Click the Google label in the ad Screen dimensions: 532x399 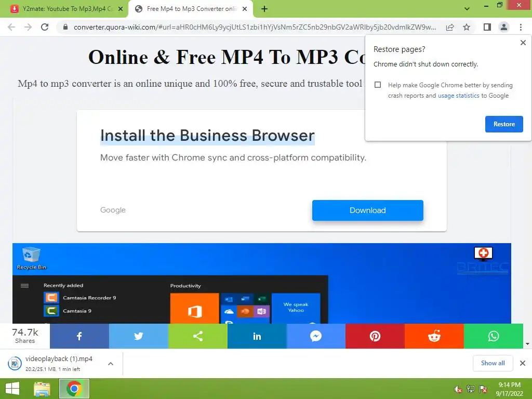(113, 210)
